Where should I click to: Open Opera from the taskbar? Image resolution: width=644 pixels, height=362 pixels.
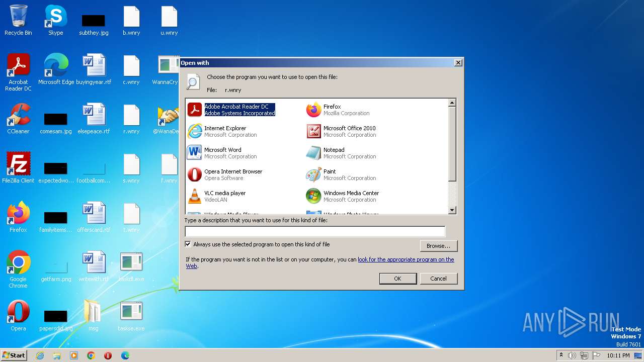click(x=108, y=355)
